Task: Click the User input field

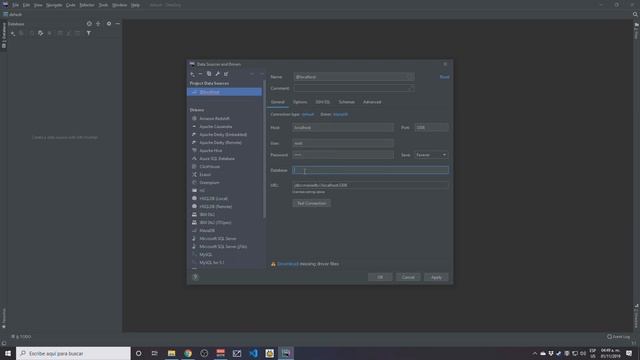Action: (343, 143)
